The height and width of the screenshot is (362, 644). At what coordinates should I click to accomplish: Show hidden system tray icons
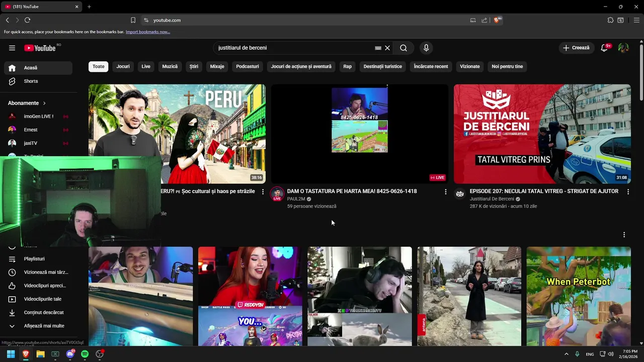point(567,354)
